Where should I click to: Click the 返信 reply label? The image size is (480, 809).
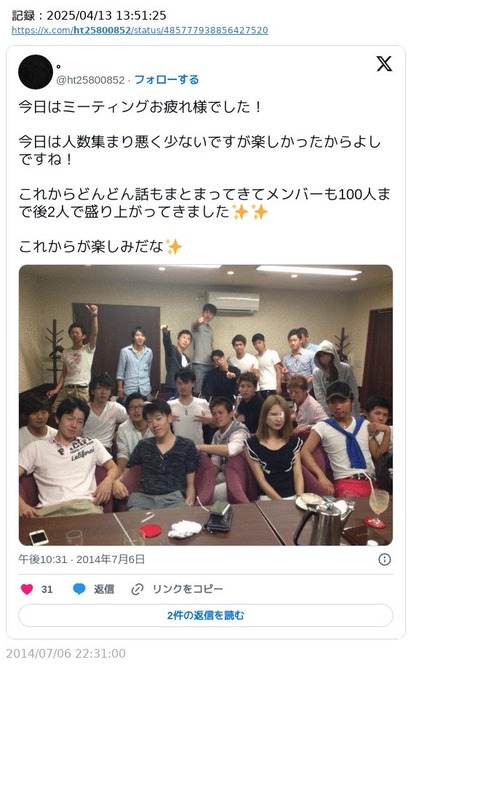click(x=104, y=589)
